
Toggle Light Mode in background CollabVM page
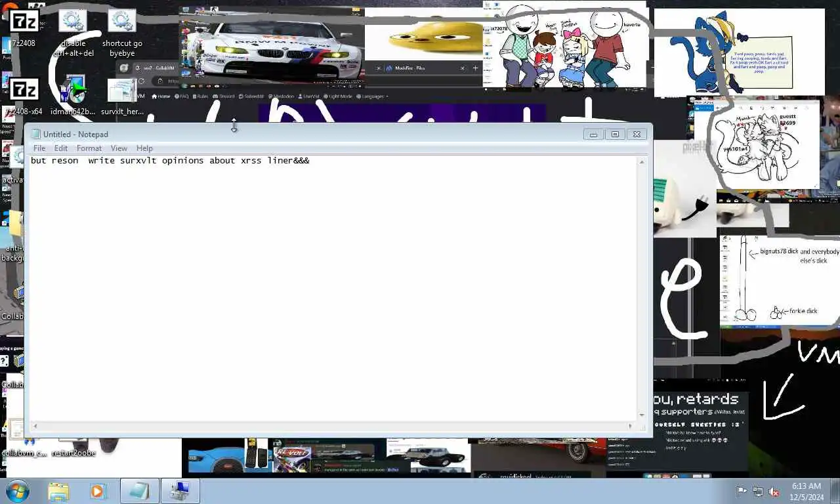click(338, 96)
